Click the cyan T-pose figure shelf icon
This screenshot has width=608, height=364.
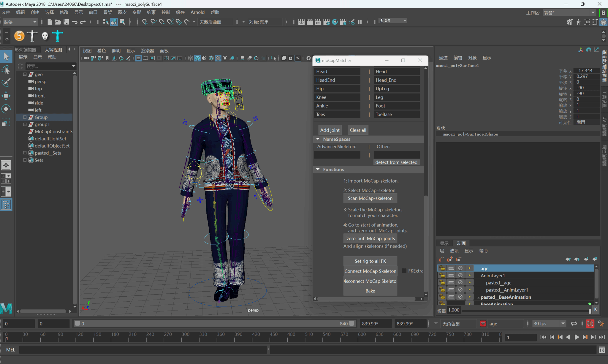58,36
